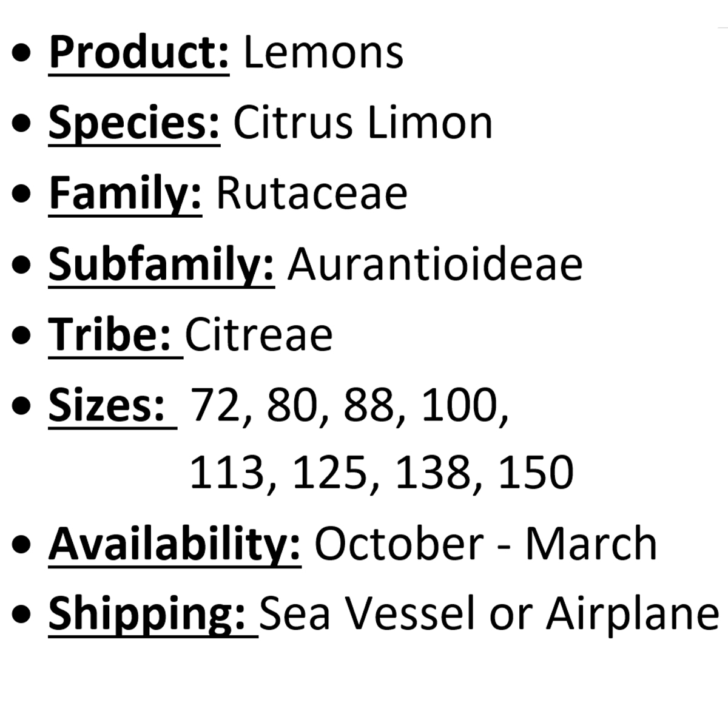The width and height of the screenshot is (728, 728).
Task: Click the underlined Family: label
Action: click(x=125, y=194)
